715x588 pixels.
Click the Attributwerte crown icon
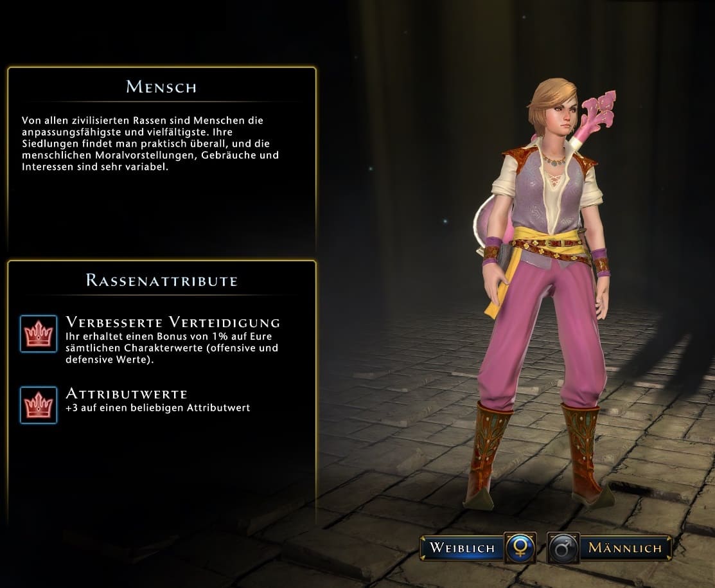(39, 405)
